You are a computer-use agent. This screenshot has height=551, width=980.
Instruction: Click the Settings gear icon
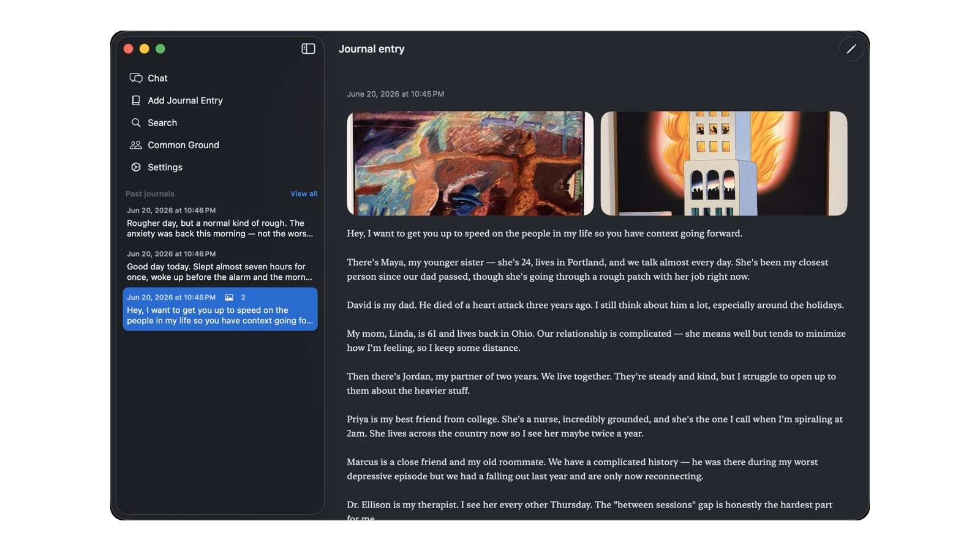[x=136, y=167]
